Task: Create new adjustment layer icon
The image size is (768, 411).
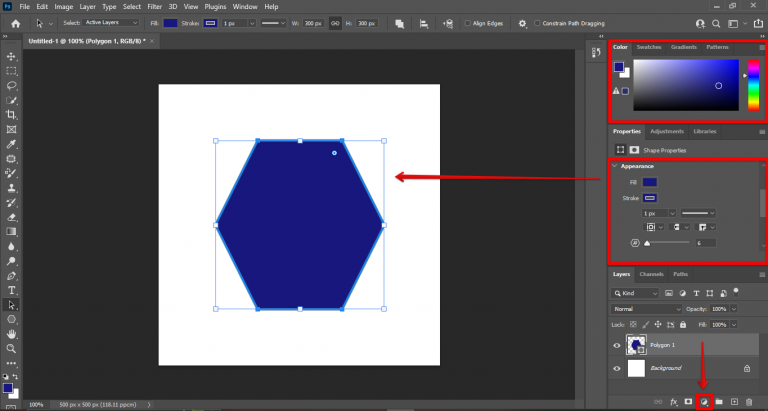Action: point(704,401)
